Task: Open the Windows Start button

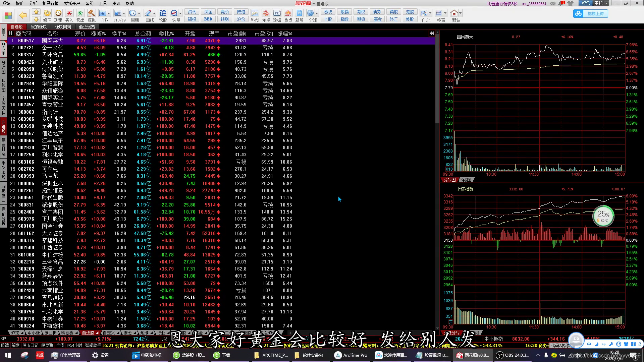Action: (8, 355)
